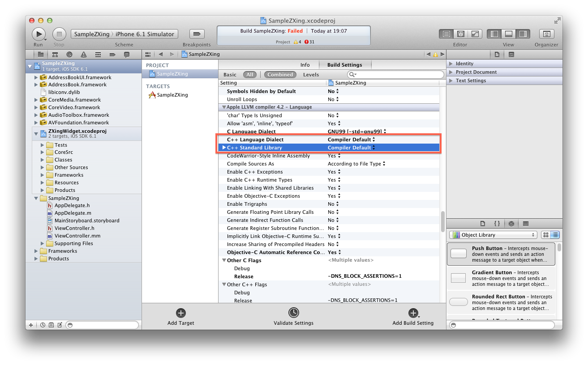The image size is (588, 365).
Task: Show the File inspector tab
Action: (x=497, y=55)
